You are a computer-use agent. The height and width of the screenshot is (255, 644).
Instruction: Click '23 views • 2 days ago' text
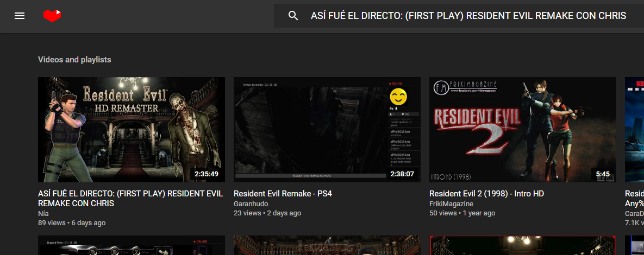click(267, 213)
